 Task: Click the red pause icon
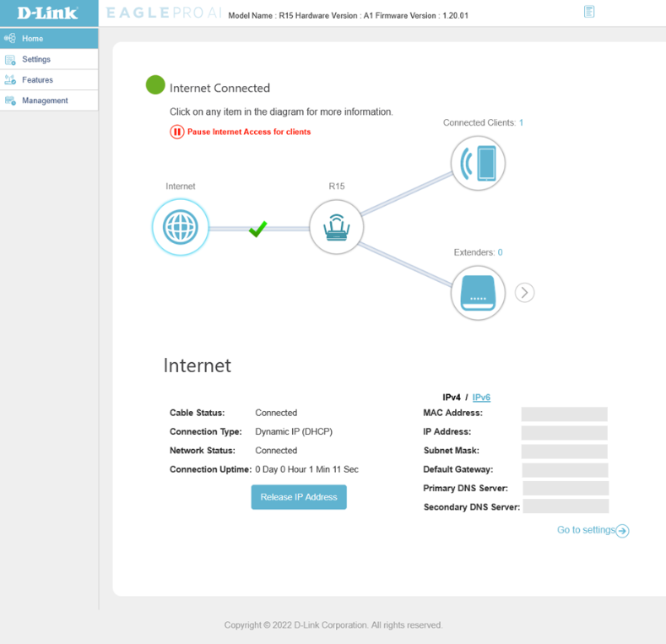click(177, 132)
